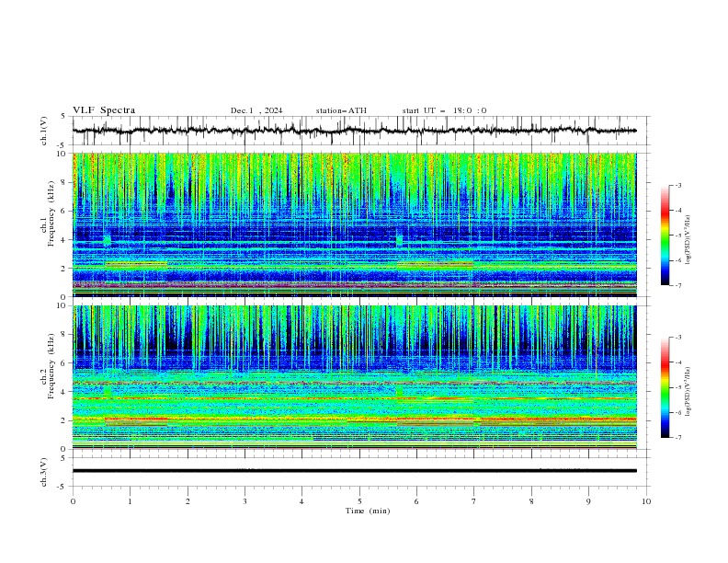Click the "start UT = 18:0:0" label
This screenshot has width=728, height=563.
coord(444,110)
